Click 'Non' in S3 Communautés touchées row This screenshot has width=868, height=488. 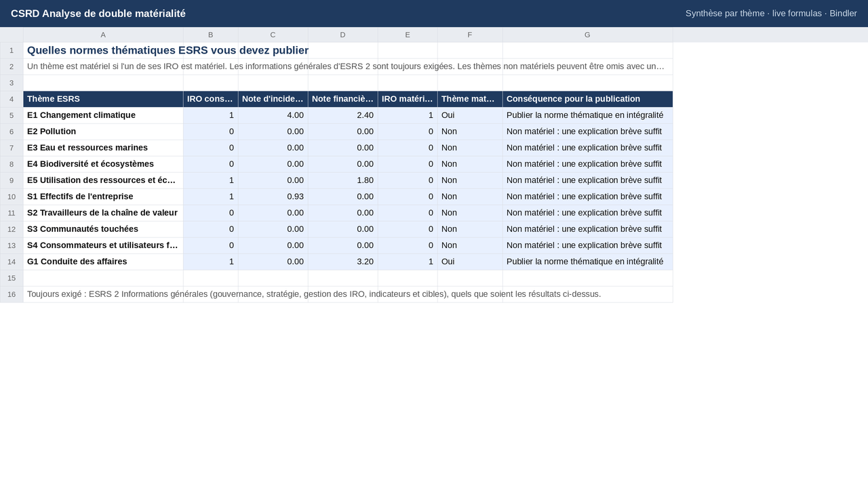pos(470,229)
